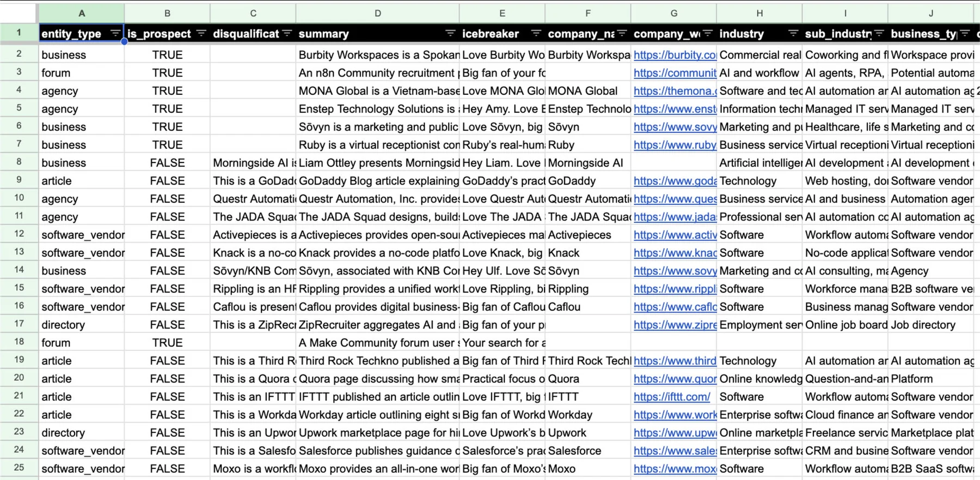This screenshot has width=980, height=480.
Task: Open the Workday website link
Action: [x=675, y=414]
